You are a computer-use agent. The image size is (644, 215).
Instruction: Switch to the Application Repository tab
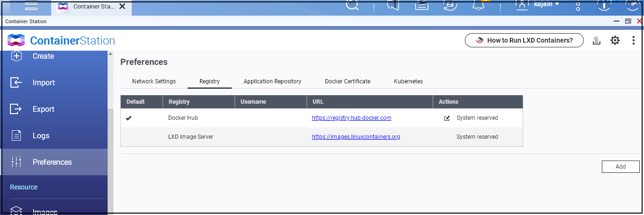[x=272, y=81]
